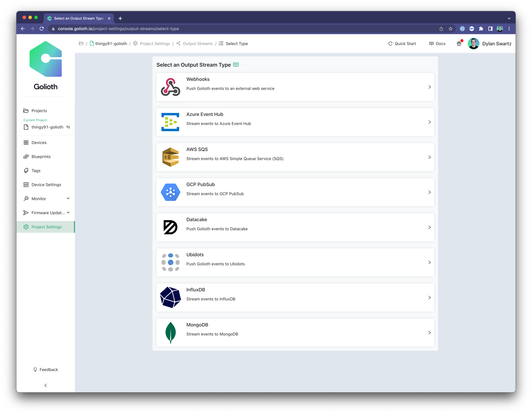Bookmark page with the star icon
Screen dimensions: 532x414
pos(451,29)
